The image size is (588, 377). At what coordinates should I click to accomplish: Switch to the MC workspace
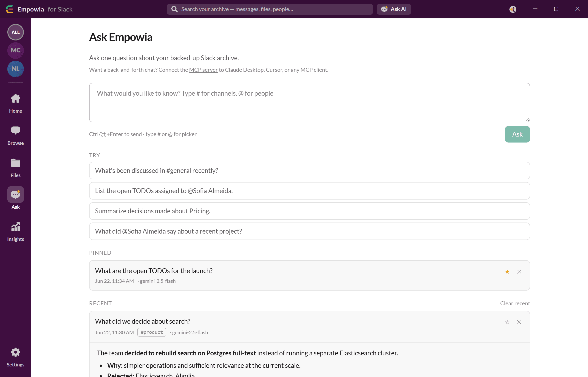click(x=16, y=50)
